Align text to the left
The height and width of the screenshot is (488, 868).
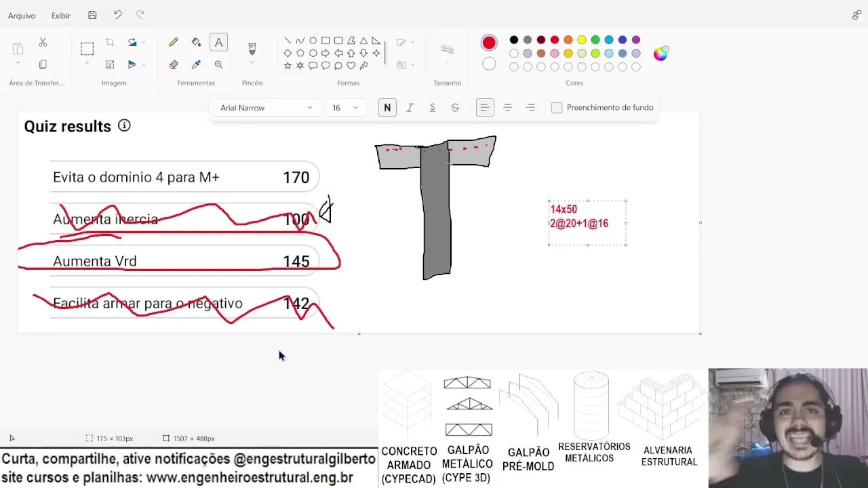click(x=485, y=108)
